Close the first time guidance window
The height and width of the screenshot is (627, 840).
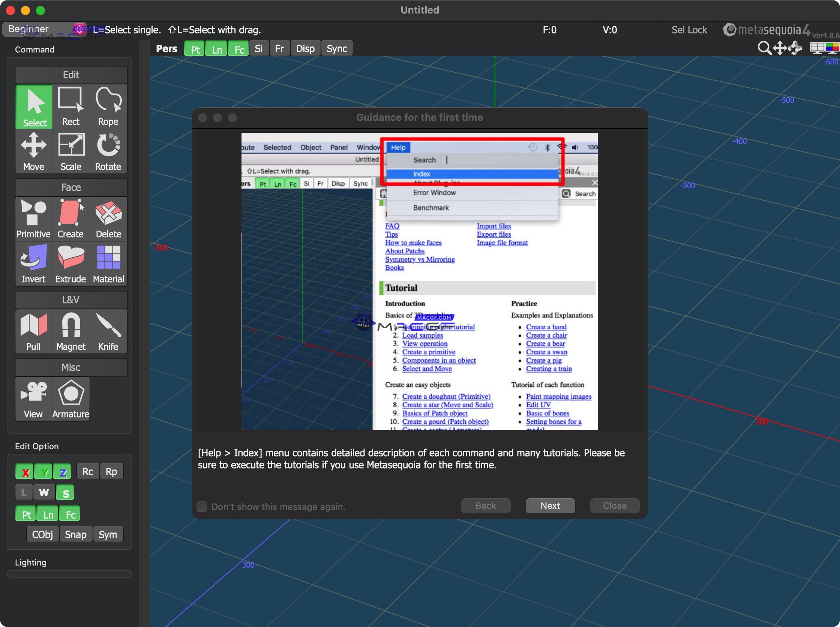point(614,505)
